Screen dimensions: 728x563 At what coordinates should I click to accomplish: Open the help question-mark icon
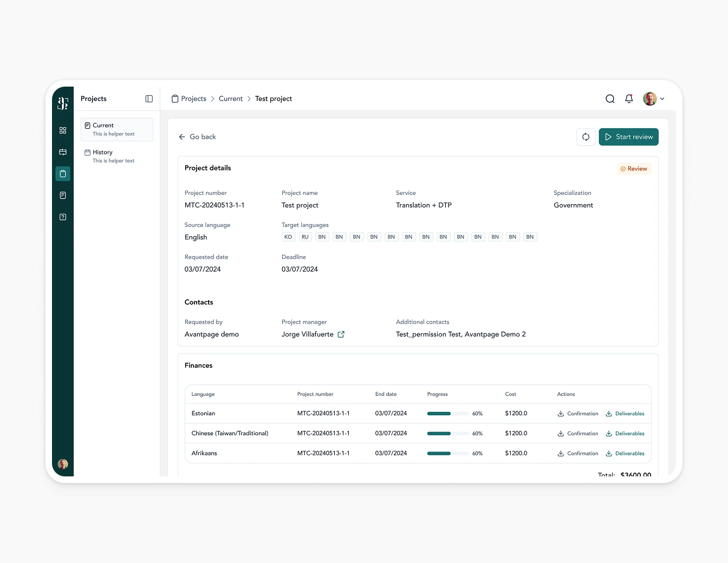tap(62, 217)
